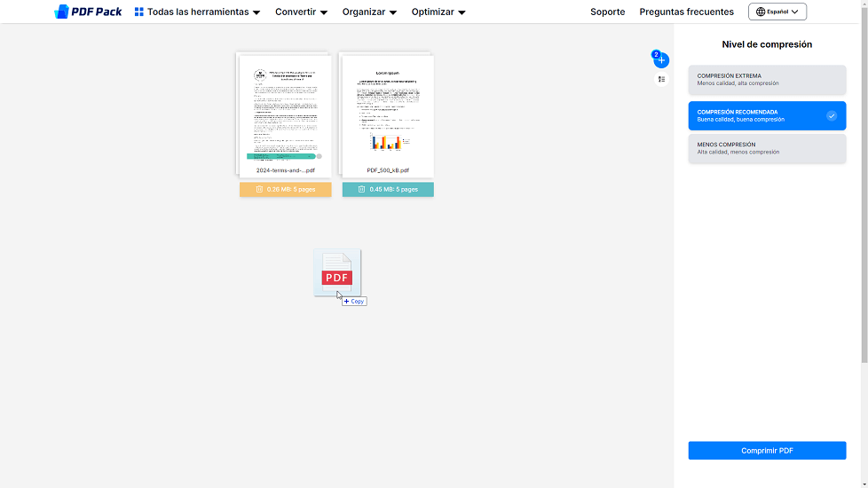
Task: Delete 2024-terms-and PDF with trash icon
Action: click(260, 190)
